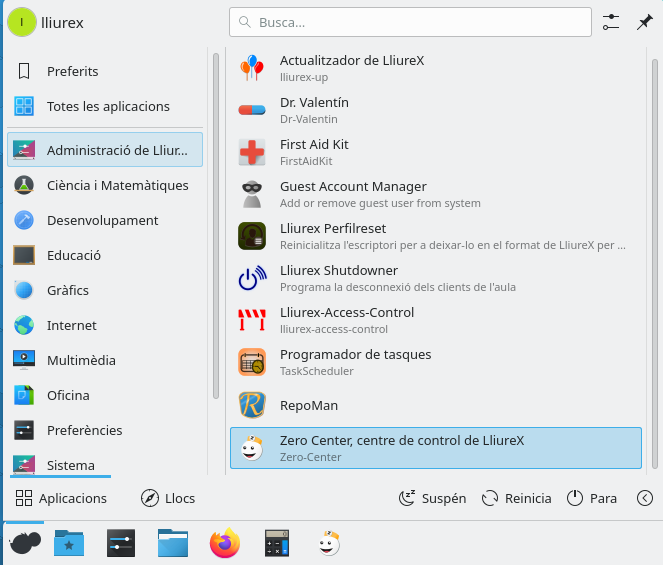This screenshot has height=565, width=663.
Task: Switch to the Aplicacions tab
Action: coord(62,498)
